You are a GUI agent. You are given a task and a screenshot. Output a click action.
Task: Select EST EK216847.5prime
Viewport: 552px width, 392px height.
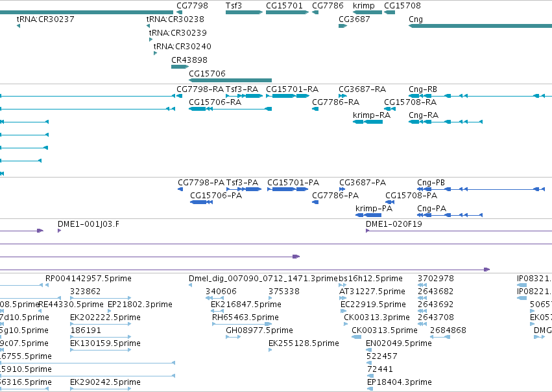(246, 305)
